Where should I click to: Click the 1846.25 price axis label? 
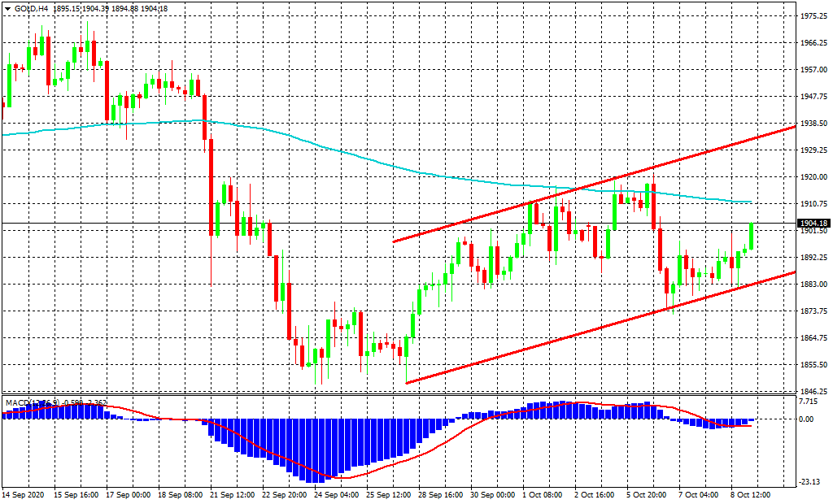[813, 391]
